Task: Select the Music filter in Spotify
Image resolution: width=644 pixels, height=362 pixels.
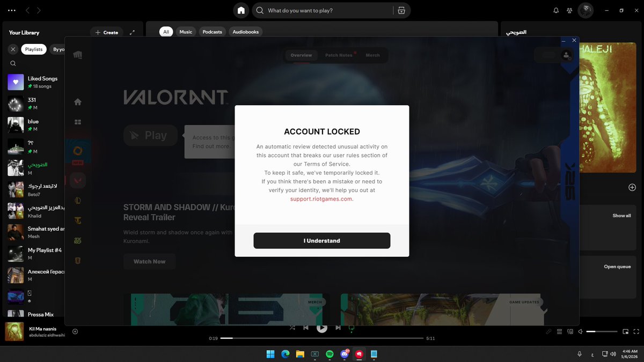Action: 186,32
